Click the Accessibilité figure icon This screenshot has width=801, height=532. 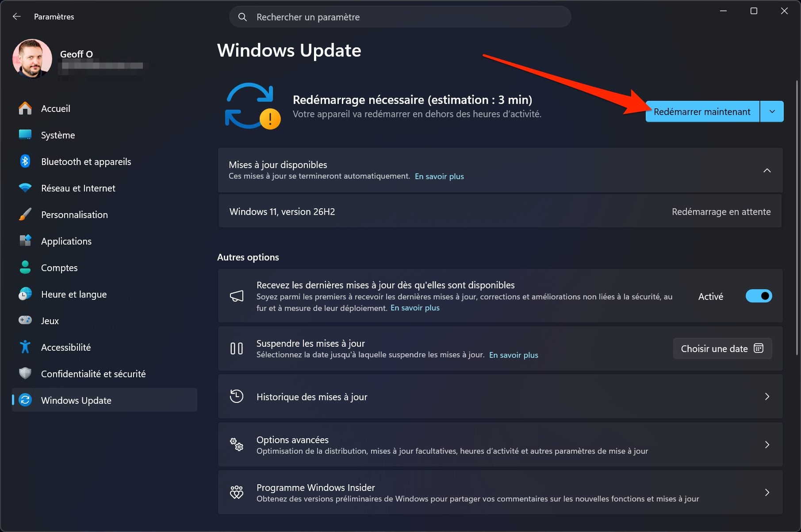(x=25, y=347)
